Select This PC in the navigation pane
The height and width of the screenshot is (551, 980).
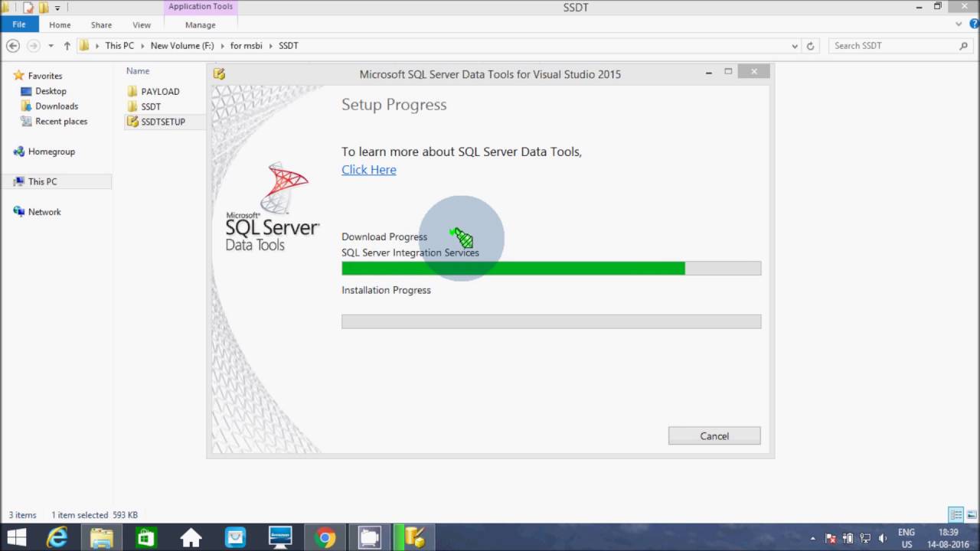42,181
